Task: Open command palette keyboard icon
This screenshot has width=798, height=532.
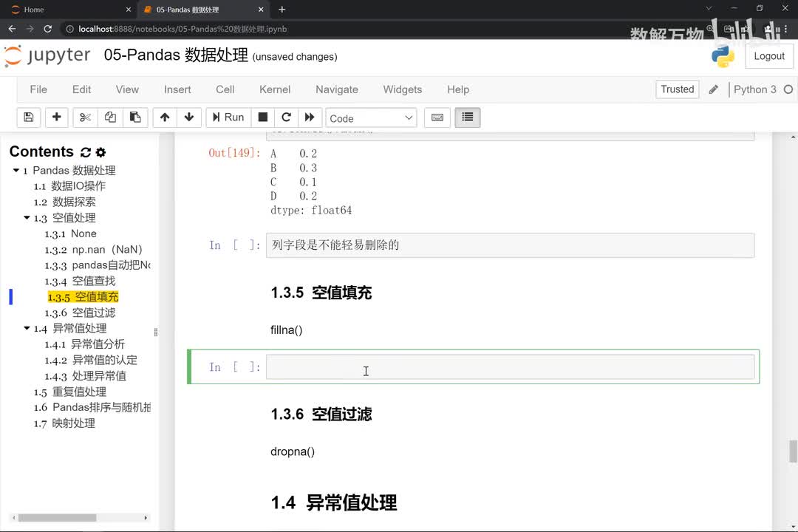Action: [x=437, y=117]
